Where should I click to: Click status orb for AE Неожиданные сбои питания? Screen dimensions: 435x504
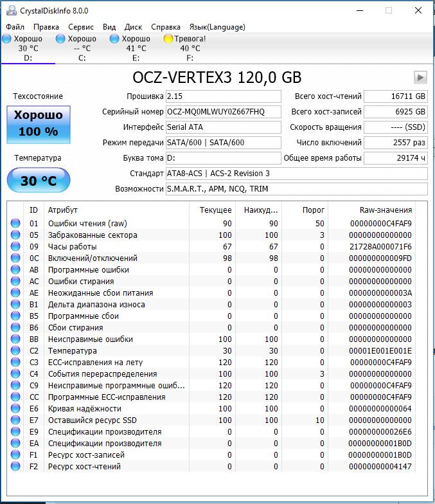click(15, 292)
